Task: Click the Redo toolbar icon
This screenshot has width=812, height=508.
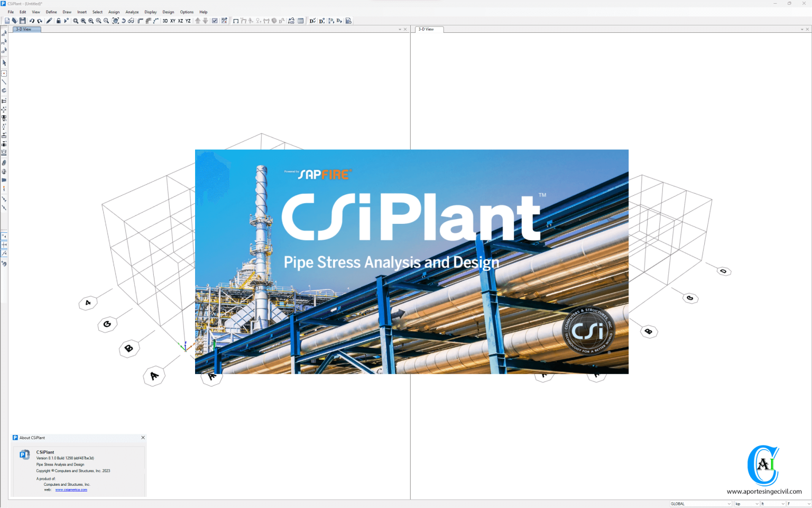Action: (40, 21)
